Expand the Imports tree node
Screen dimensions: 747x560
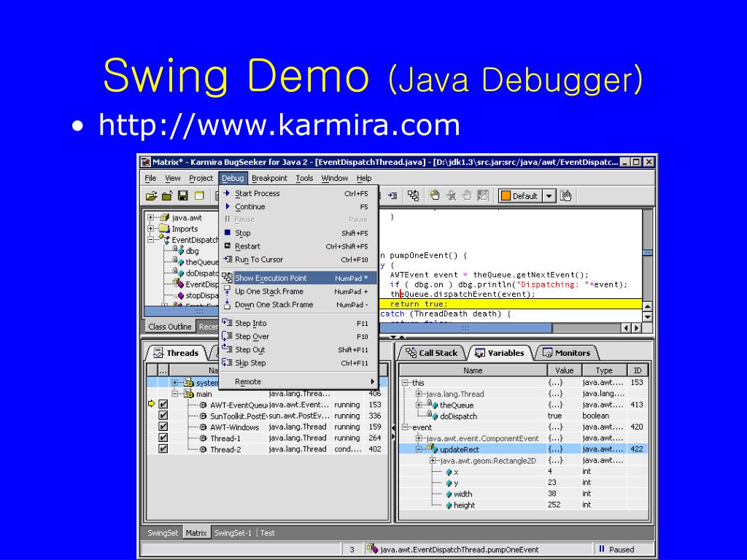pos(150,228)
